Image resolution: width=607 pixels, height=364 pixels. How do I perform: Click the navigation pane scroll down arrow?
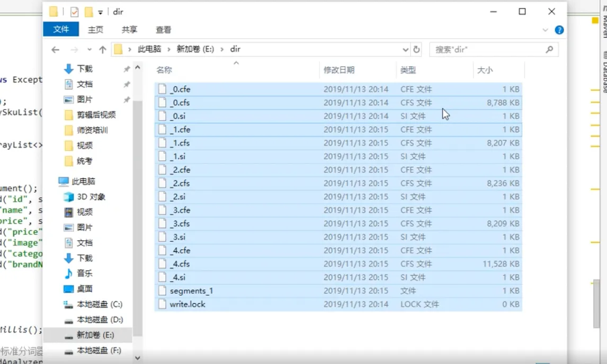[137, 358]
